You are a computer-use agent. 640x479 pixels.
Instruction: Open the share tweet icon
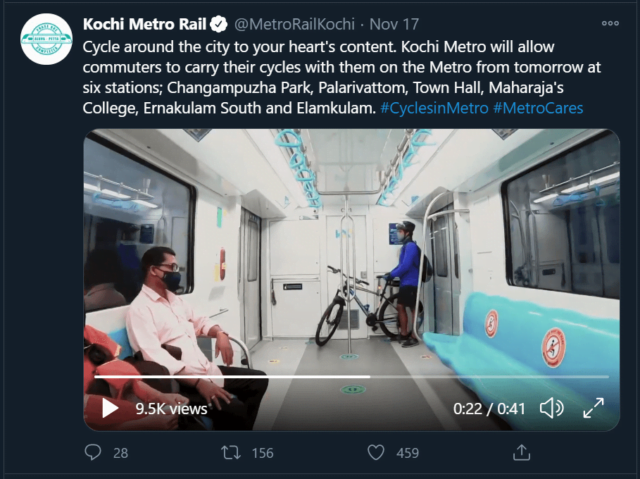click(x=521, y=453)
